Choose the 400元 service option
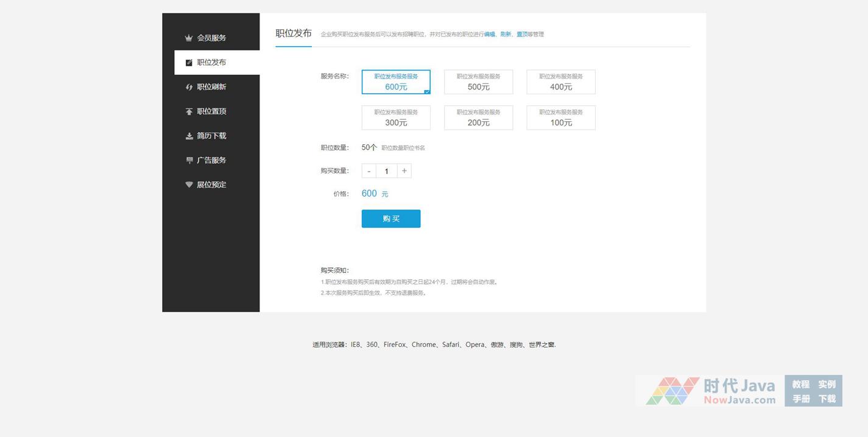868x437 pixels. [560, 82]
